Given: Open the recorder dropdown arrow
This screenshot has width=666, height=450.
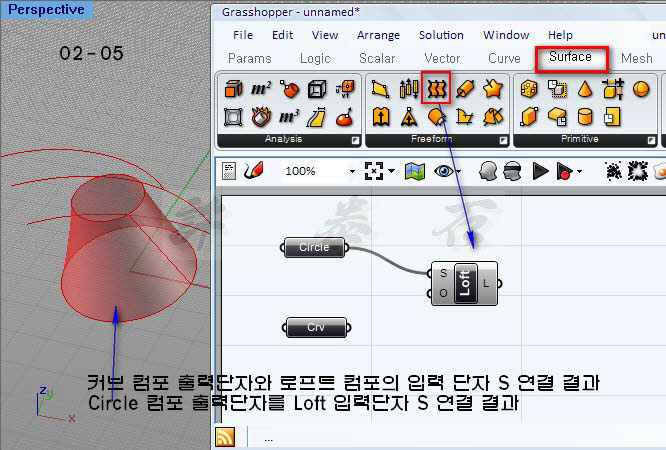Looking at the screenshot, I should coord(579,172).
